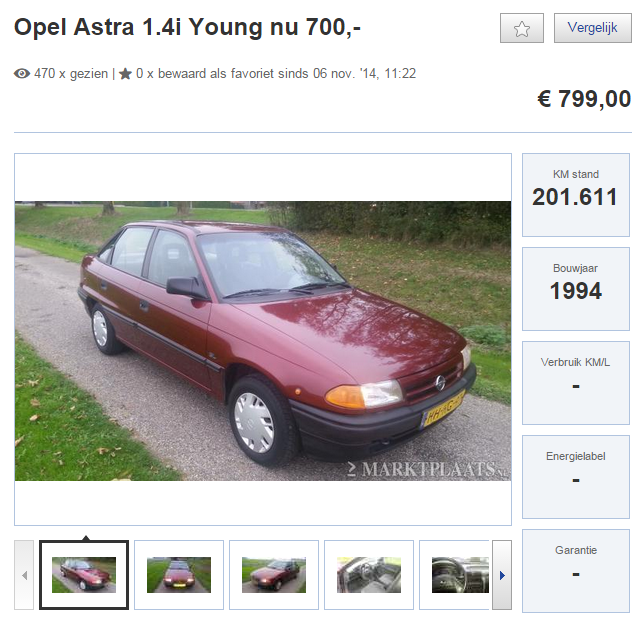Click the € 799,00 price
The width and height of the screenshot is (639, 623).
click(x=584, y=99)
